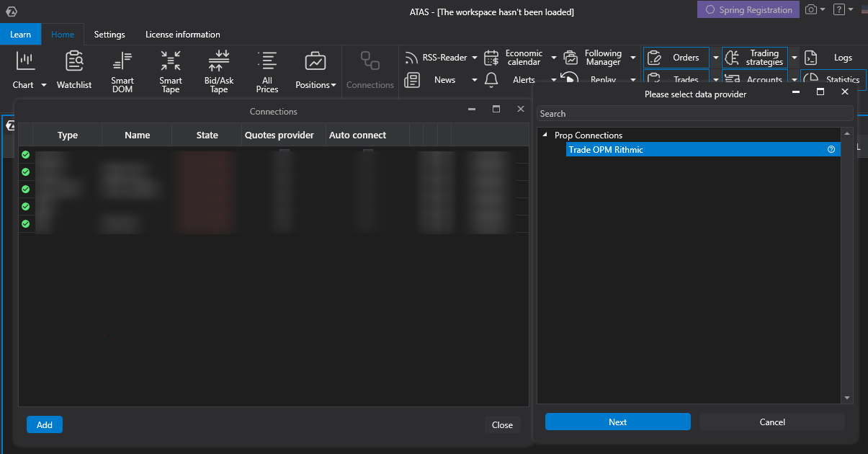Screen dimensions: 868x454
Task: Open the Alerts notification bell
Action: click(x=491, y=80)
